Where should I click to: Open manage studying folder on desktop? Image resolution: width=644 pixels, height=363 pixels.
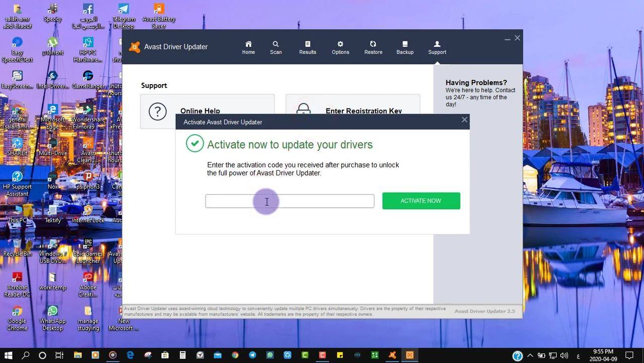88,318
